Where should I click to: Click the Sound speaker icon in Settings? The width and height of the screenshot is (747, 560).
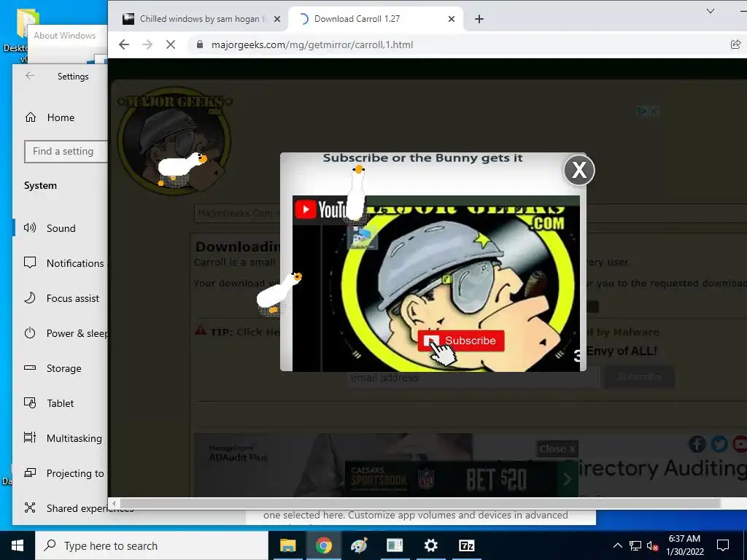[x=30, y=227]
